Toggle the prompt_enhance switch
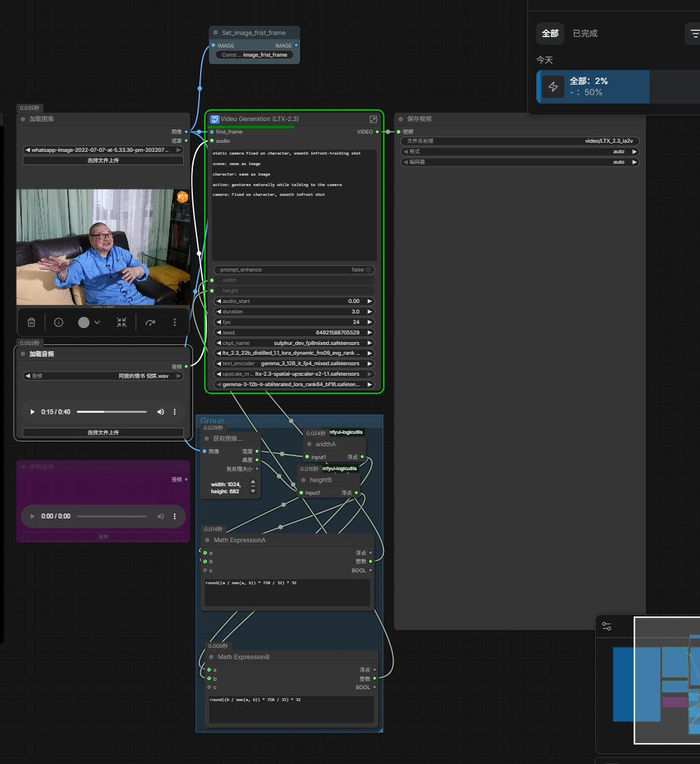The width and height of the screenshot is (700, 764). pos(369,269)
